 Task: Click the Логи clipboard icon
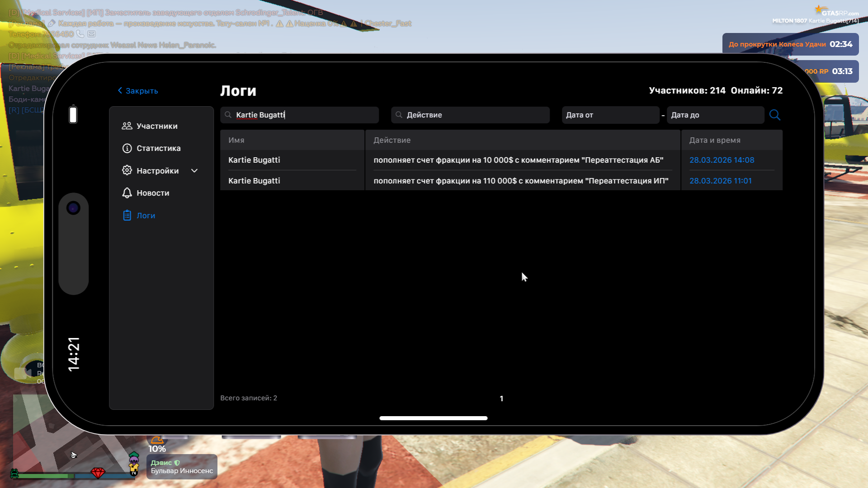[127, 216]
